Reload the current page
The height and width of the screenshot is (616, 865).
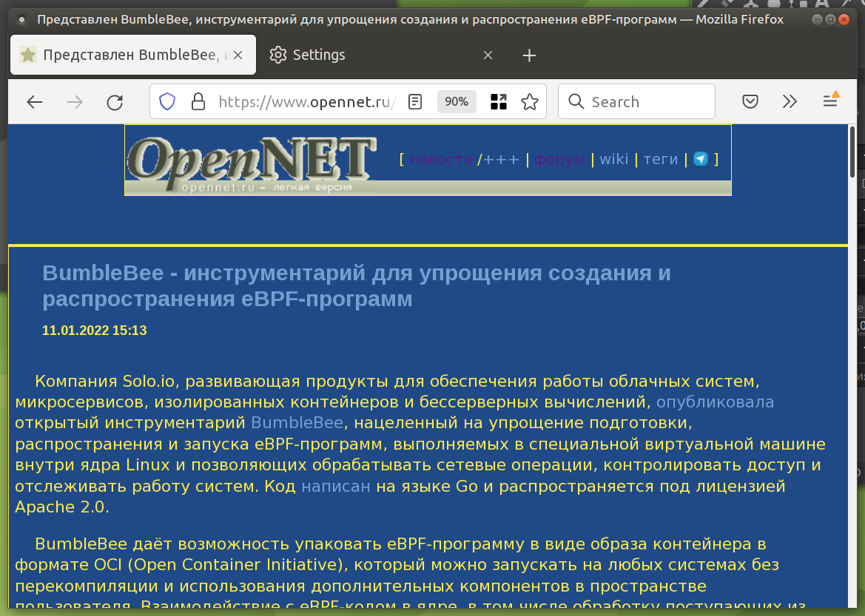click(x=115, y=102)
